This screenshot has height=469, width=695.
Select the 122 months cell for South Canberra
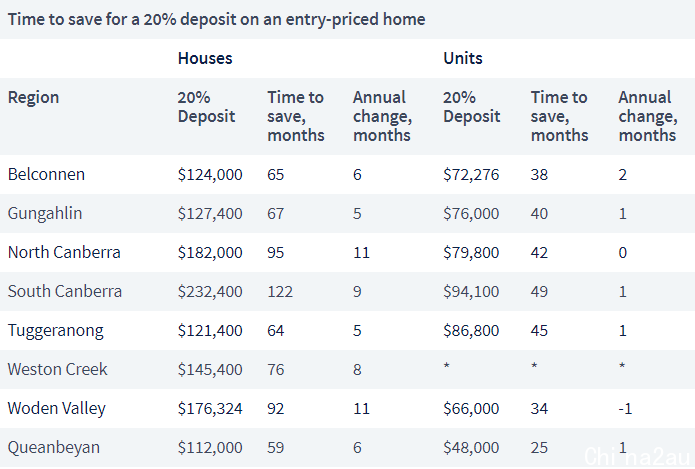click(280, 292)
